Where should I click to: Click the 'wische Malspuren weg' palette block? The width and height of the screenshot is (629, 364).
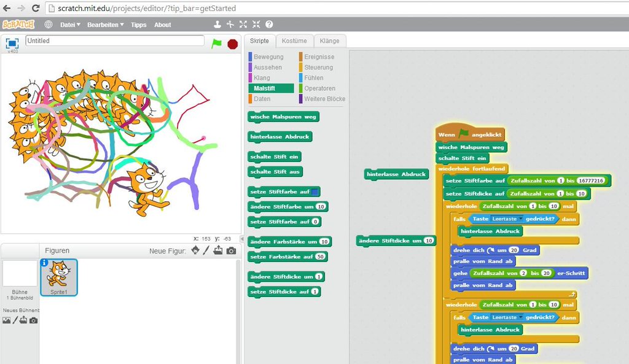(x=283, y=117)
